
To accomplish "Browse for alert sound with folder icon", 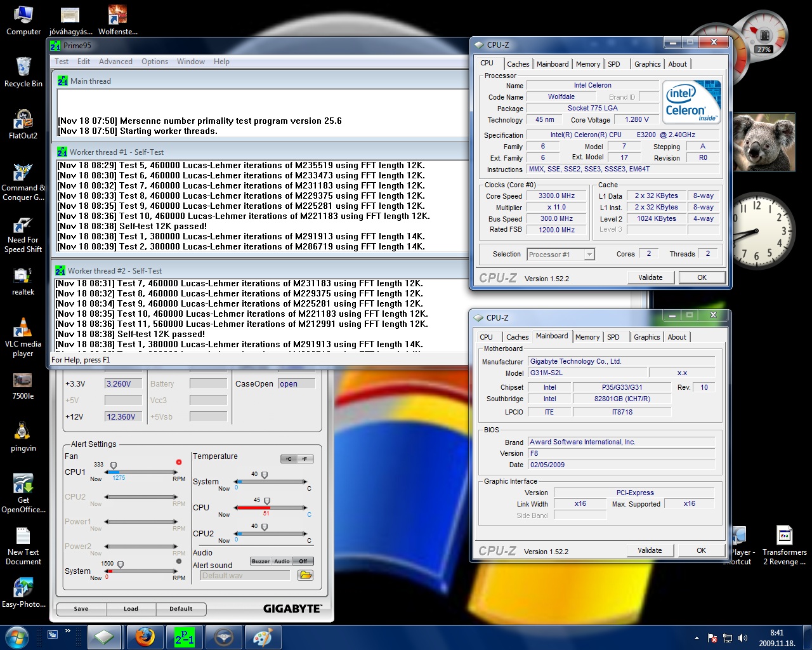I will 305,575.
